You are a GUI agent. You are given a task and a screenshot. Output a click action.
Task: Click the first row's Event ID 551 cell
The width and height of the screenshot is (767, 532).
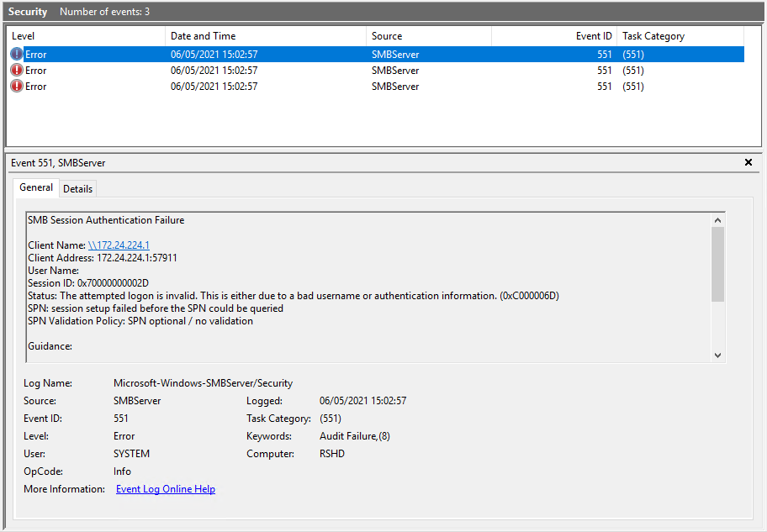pyautogui.click(x=604, y=55)
